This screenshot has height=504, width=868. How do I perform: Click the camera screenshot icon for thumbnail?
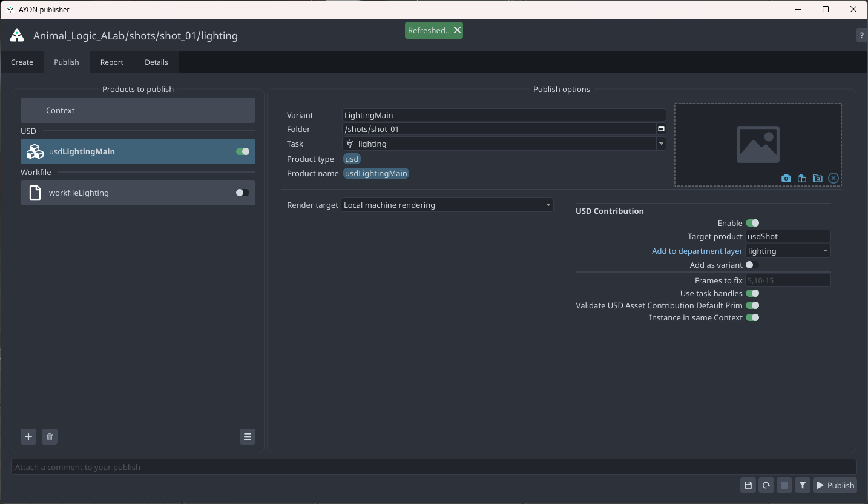point(786,178)
